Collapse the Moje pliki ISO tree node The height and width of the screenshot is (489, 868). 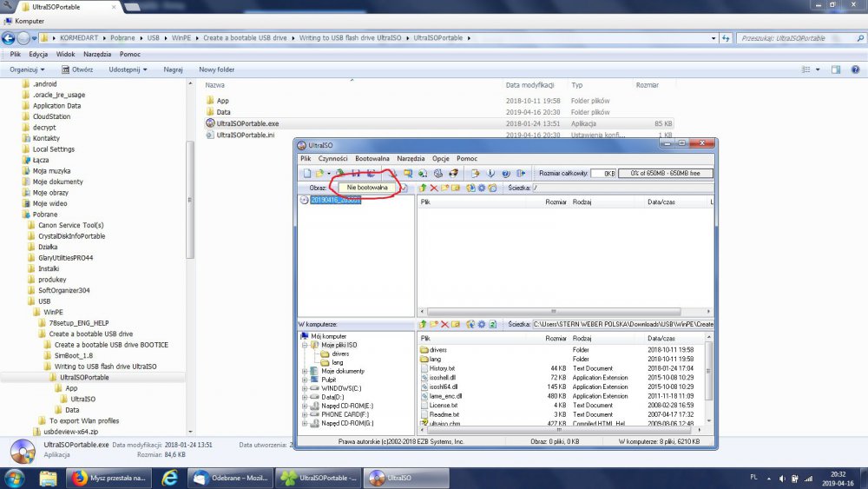point(305,345)
